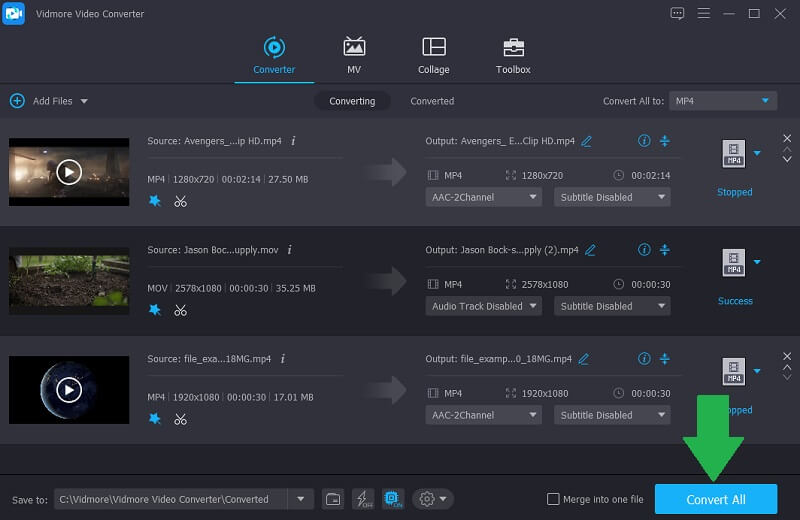
Task: Open the Toolbox tab
Action: (513, 56)
